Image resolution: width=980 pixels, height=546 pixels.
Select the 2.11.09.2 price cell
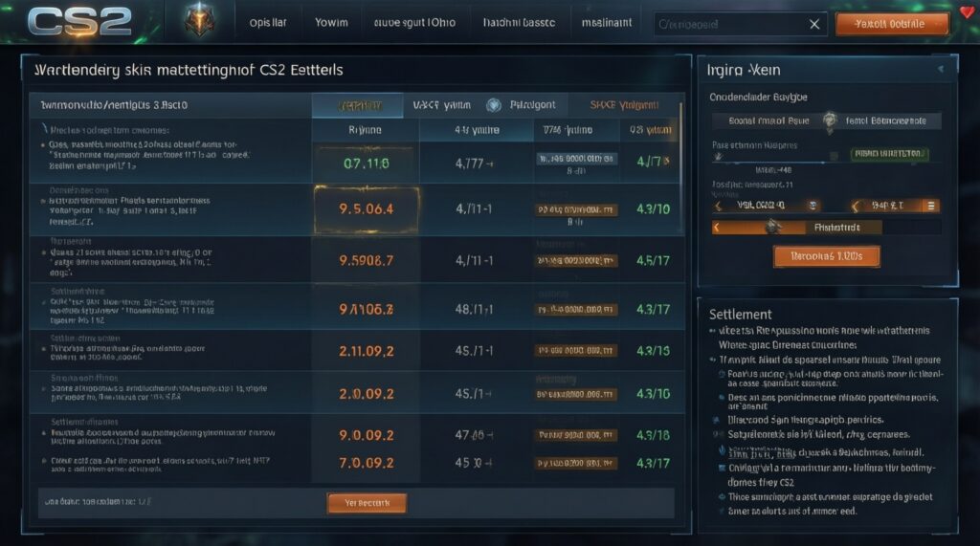click(367, 351)
